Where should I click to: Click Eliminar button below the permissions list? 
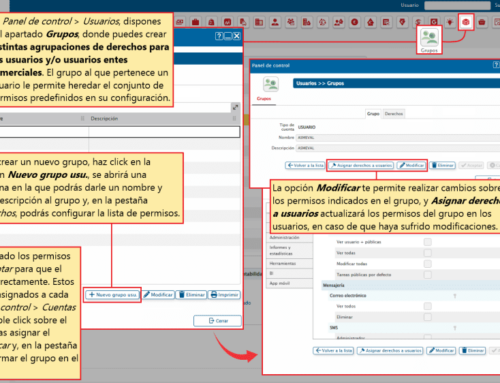[x=472, y=351]
